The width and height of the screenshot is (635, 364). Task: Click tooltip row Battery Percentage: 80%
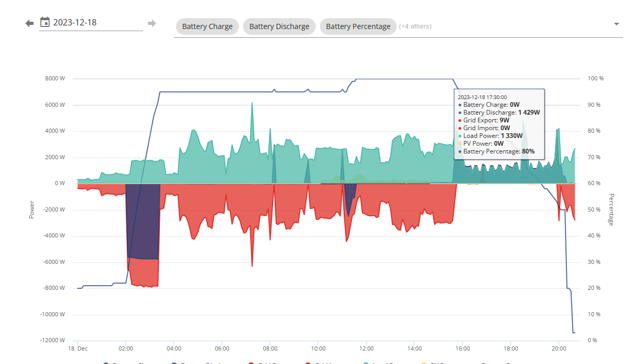coord(496,151)
